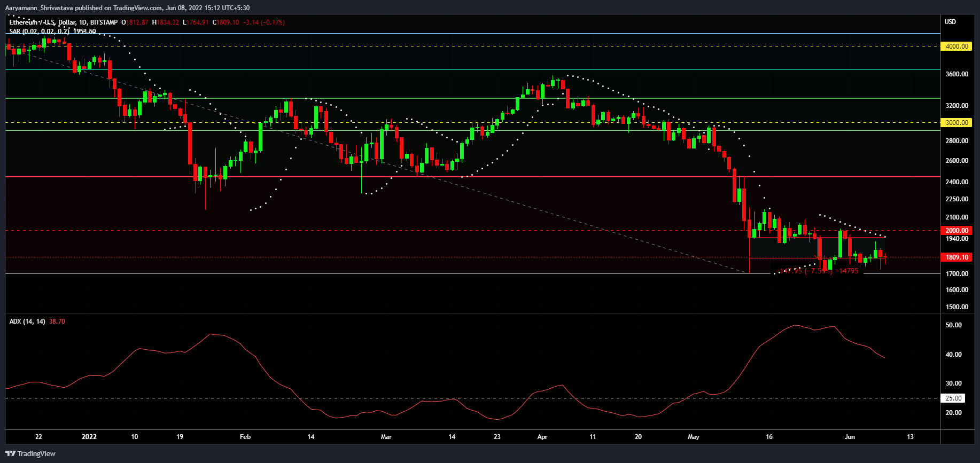980x463 pixels.
Task: Click the yellow 3000.00 price label
Action: (956, 123)
